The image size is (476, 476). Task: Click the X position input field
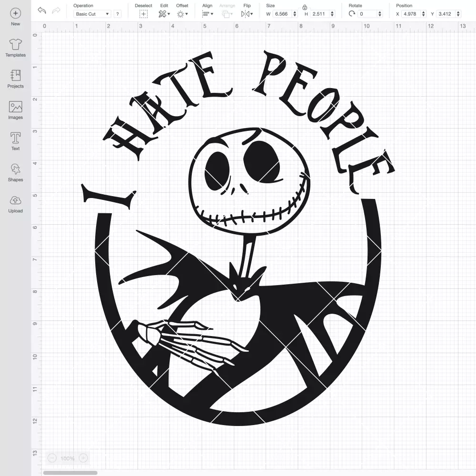[x=411, y=14]
